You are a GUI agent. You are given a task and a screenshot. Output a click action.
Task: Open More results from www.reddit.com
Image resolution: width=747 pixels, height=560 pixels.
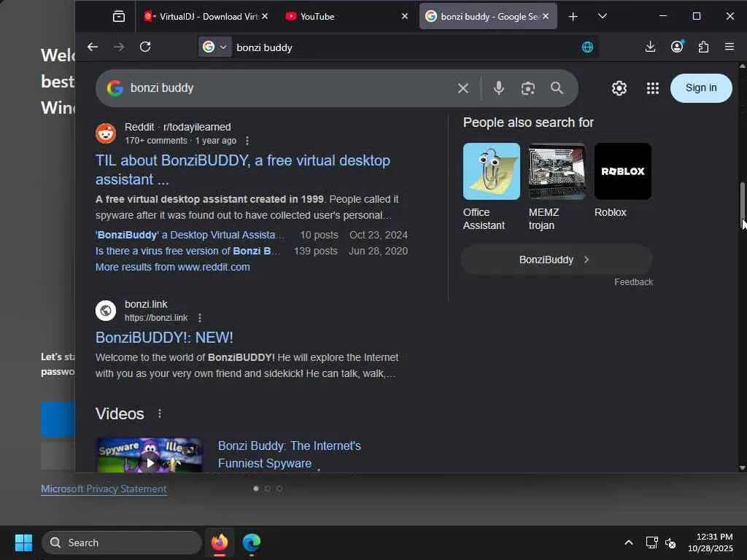coord(172,267)
